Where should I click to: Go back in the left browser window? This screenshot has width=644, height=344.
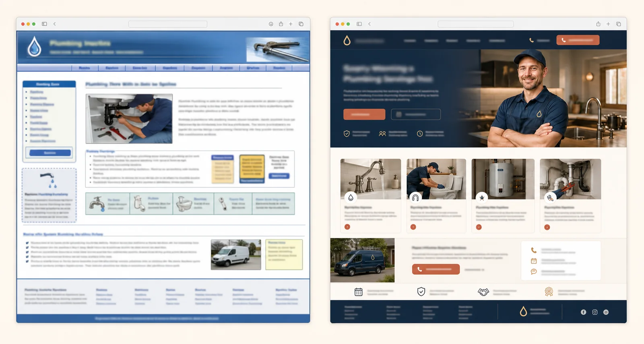(x=55, y=24)
